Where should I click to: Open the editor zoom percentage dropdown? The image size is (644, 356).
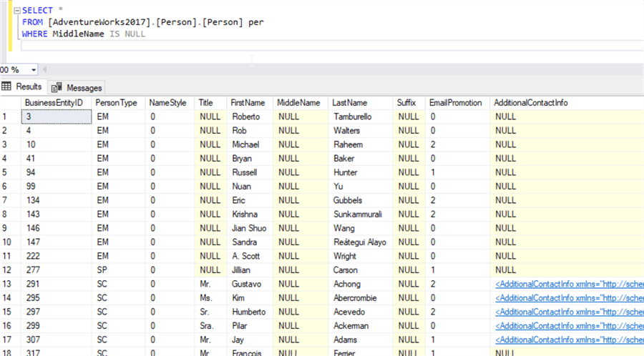(34, 70)
